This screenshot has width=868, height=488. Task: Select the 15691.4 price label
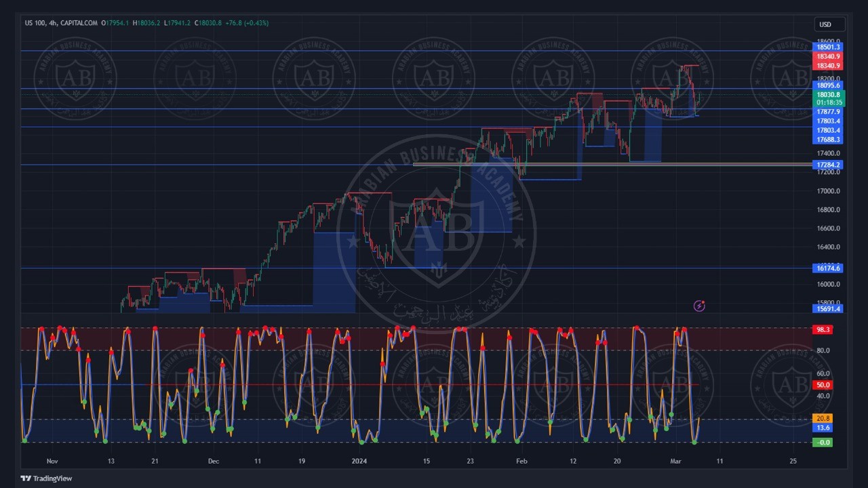pos(828,309)
